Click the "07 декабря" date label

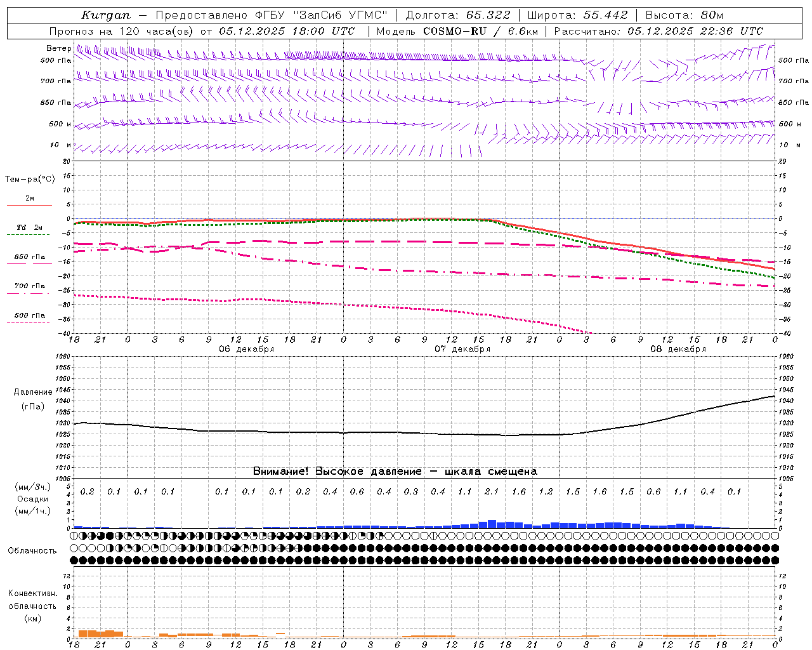click(462, 349)
